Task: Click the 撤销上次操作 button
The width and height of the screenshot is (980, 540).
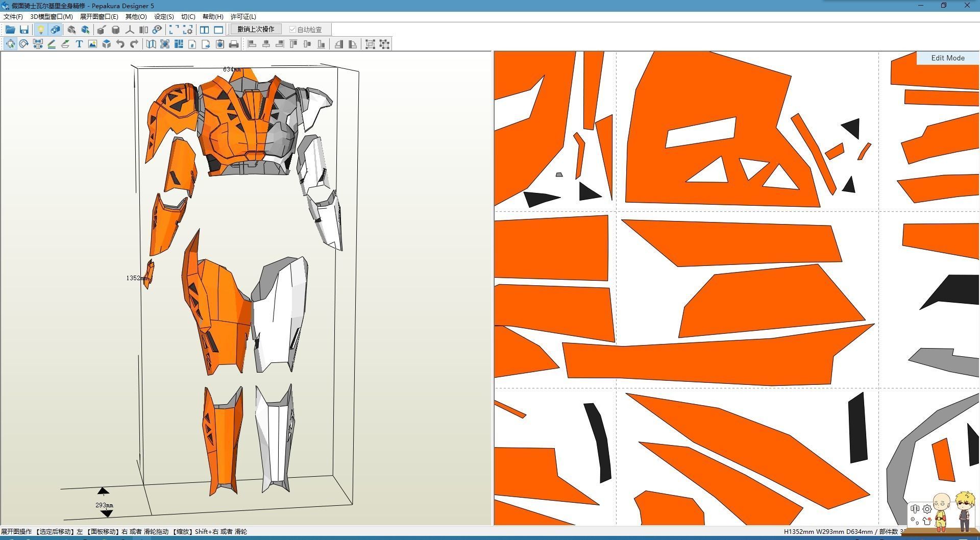Action: (x=256, y=29)
